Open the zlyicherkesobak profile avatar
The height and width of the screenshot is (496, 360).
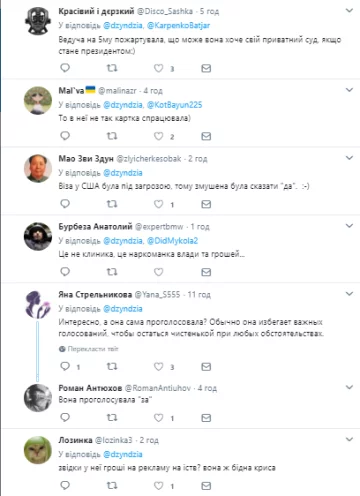tap(38, 168)
